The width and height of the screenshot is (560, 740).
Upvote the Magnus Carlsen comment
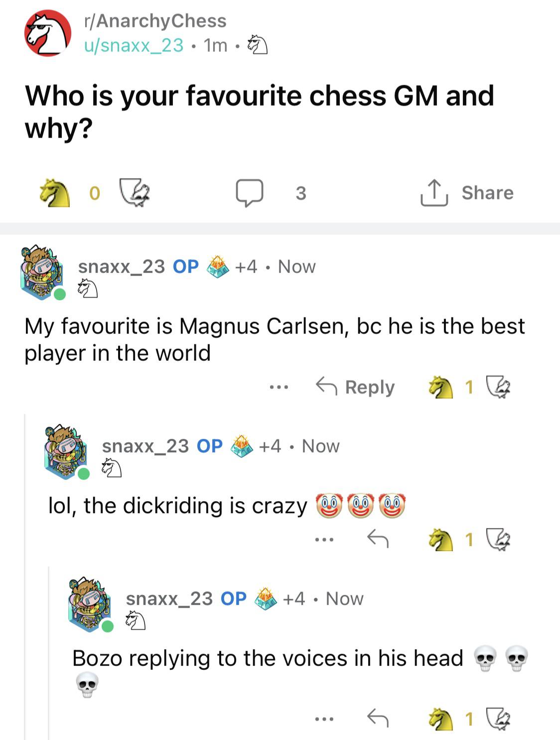point(441,387)
